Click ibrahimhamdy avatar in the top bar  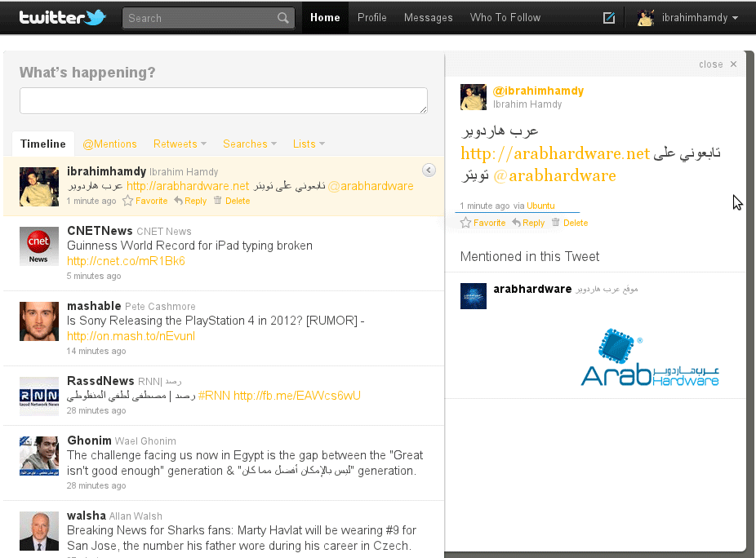(646, 18)
